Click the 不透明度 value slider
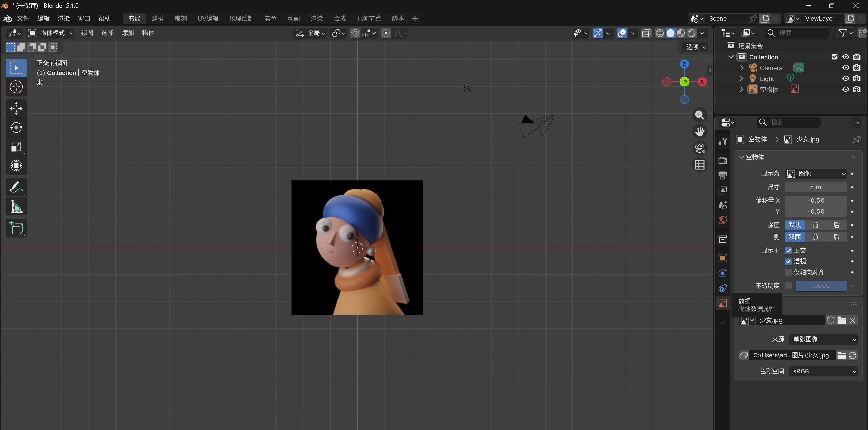The width and height of the screenshot is (868, 430). [821, 286]
